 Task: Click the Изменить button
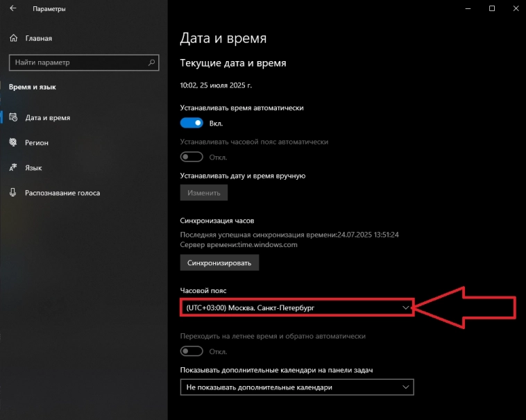tap(203, 193)
